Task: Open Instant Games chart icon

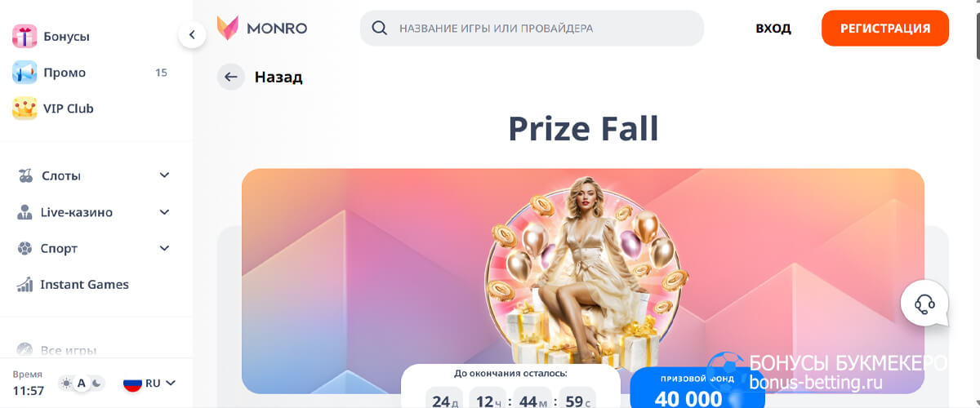Action: (24, 285)
